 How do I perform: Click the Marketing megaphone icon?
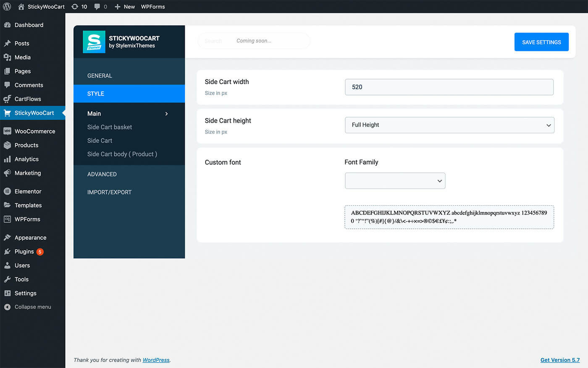7,173
